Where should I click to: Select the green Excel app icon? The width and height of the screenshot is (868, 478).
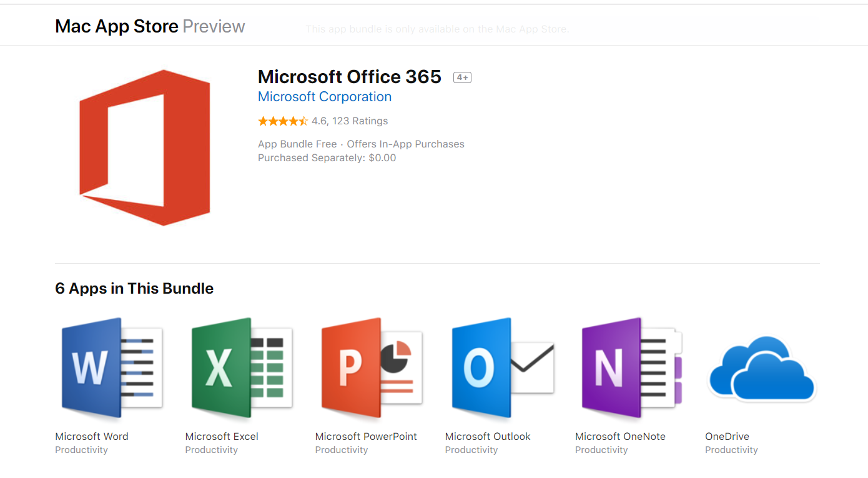242,369
